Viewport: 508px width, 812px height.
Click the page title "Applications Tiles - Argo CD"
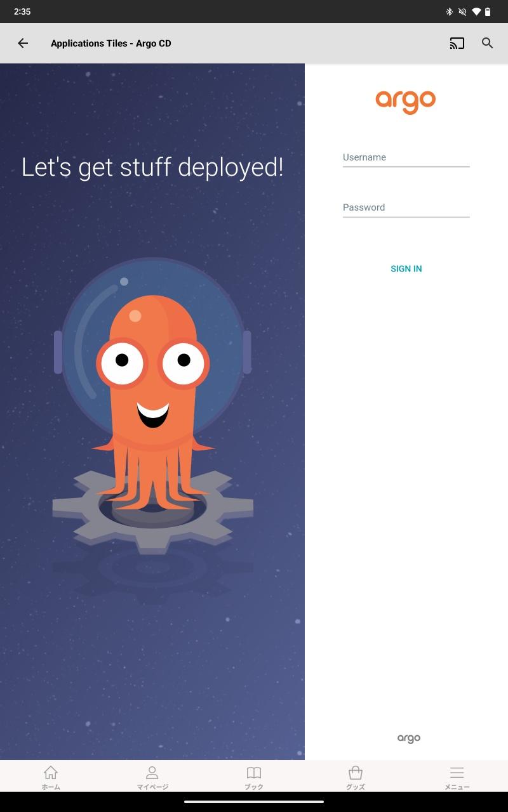click(111, 43)
